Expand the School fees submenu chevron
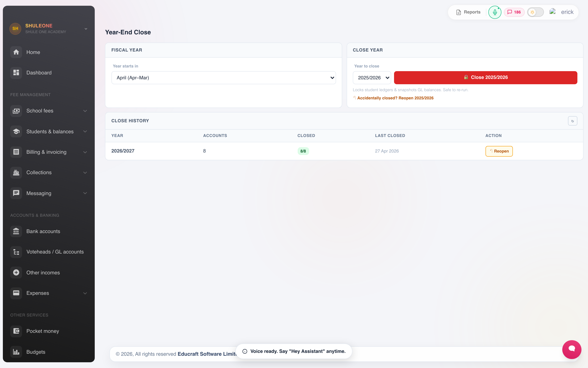The image size is (588, 368). pyautogui.click(x=85, y=111)
